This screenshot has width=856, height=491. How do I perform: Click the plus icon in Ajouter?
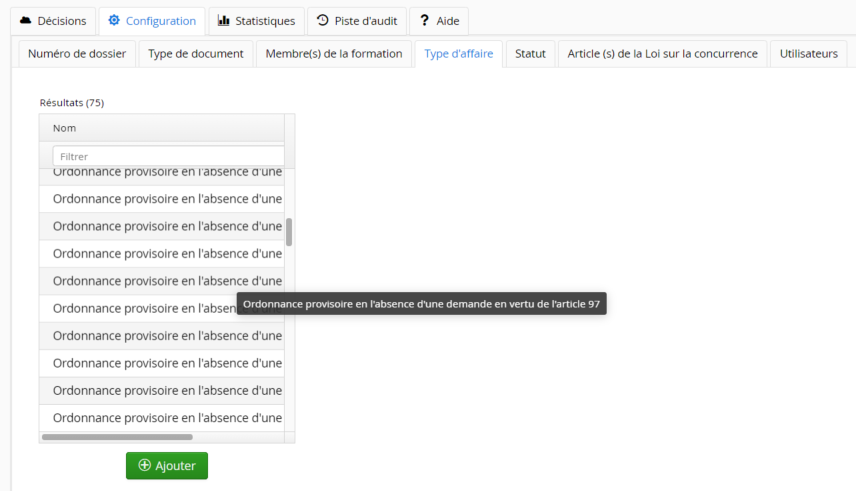coord(145,466)
